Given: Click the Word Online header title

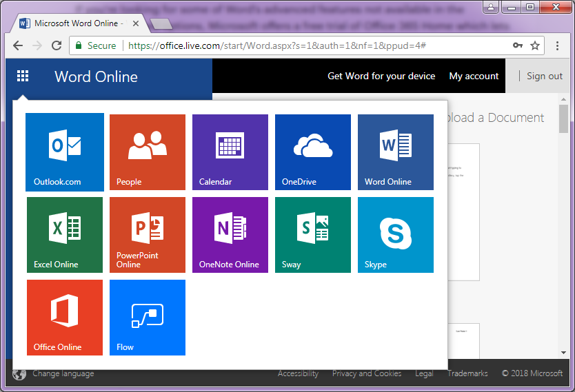Looking at the screenshot, I should 96,76.
